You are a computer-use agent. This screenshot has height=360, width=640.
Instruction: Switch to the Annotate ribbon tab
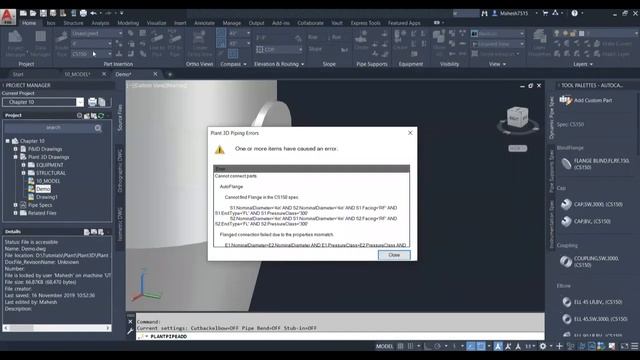click(204, 23)
